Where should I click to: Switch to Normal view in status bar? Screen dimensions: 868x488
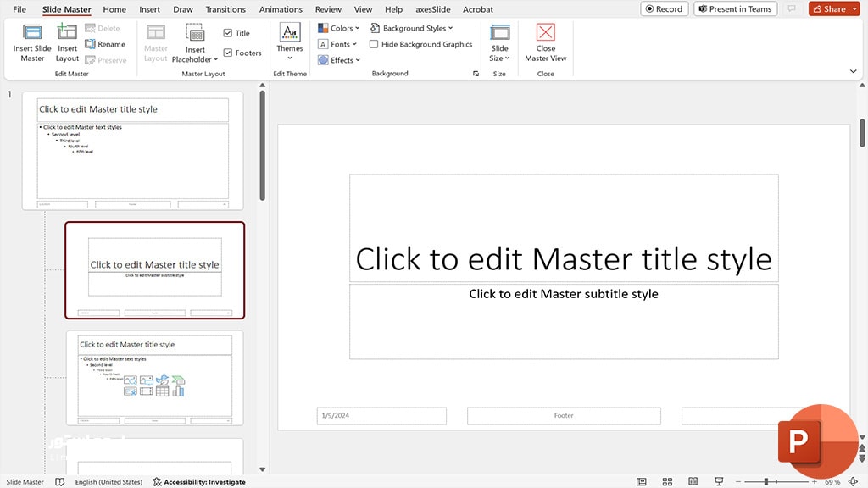point(641,482)
